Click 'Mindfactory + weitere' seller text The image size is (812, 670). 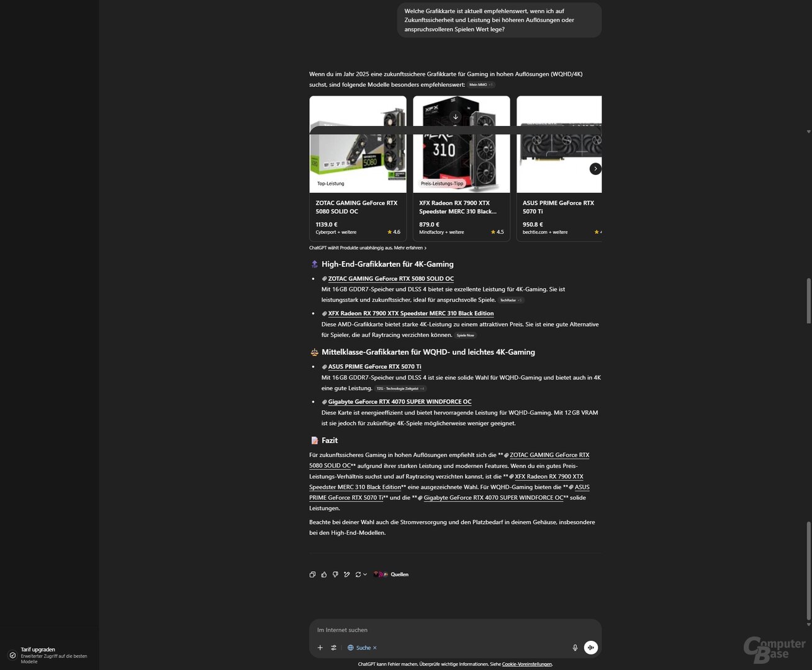click(x=441, y=232)
